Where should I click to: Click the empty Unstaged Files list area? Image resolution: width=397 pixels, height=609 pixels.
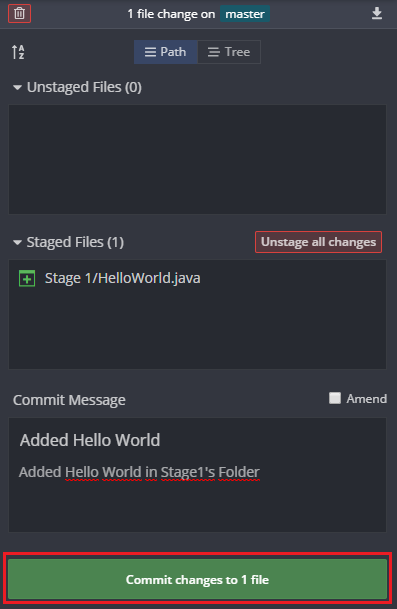tap(197, 159)
